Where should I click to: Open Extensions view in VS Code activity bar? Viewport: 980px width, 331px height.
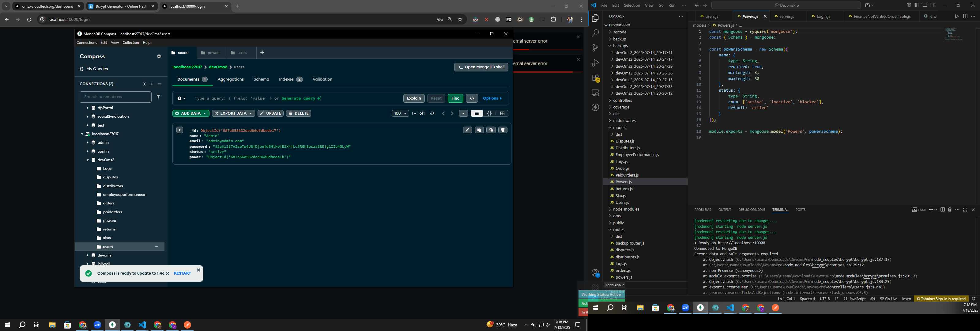point(595,78)
